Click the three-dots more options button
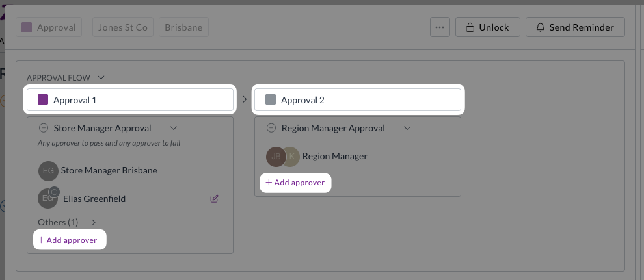Image resolution: width=644 pixels, height=280 pixels. [x=440, y=27]
